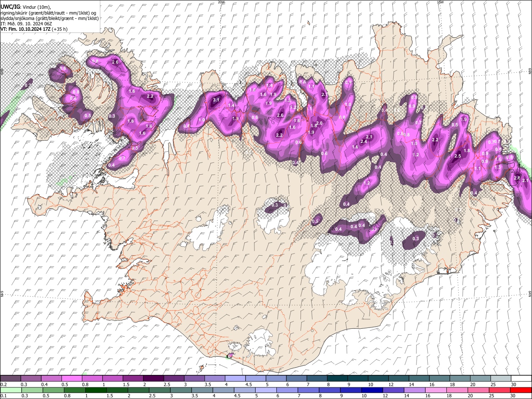Click the lavender snow swatch between 4 and 4.5
The image size is (532, 399).
tap(234, 378)
